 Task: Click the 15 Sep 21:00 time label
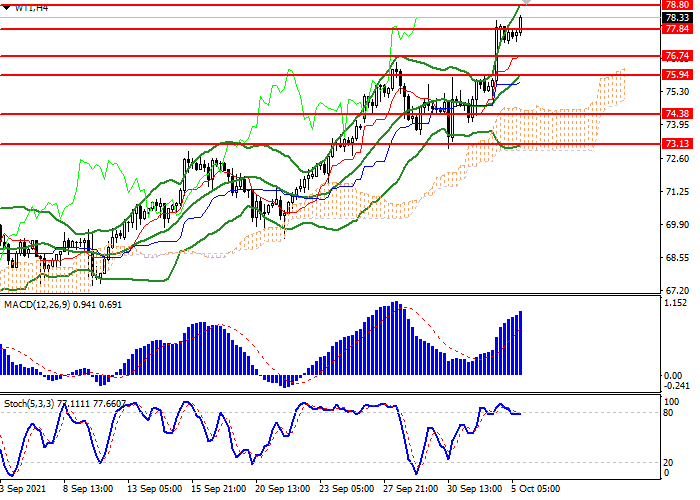click(x=219, y=489)
